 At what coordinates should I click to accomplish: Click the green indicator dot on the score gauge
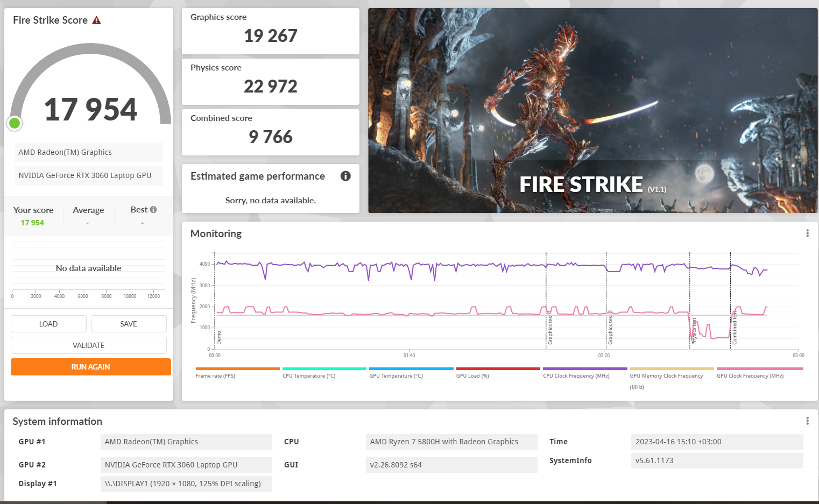pyautogui.click(x=15, y=123)
